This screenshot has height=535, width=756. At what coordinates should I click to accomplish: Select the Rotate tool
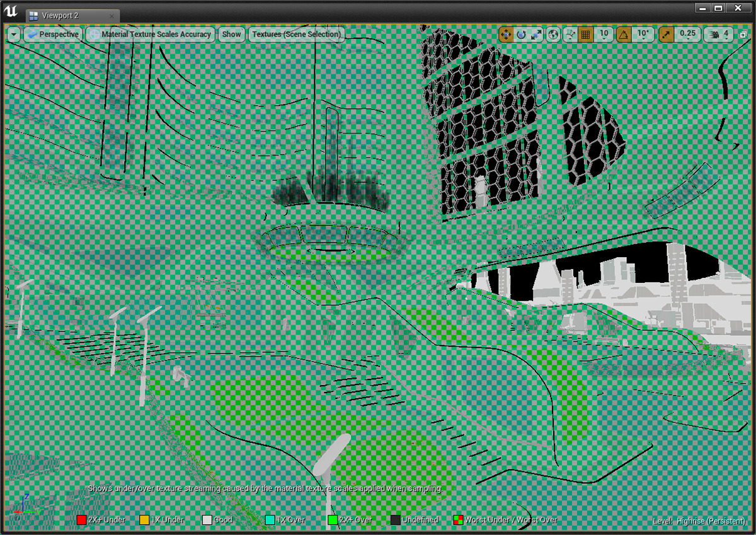point(521,35)
